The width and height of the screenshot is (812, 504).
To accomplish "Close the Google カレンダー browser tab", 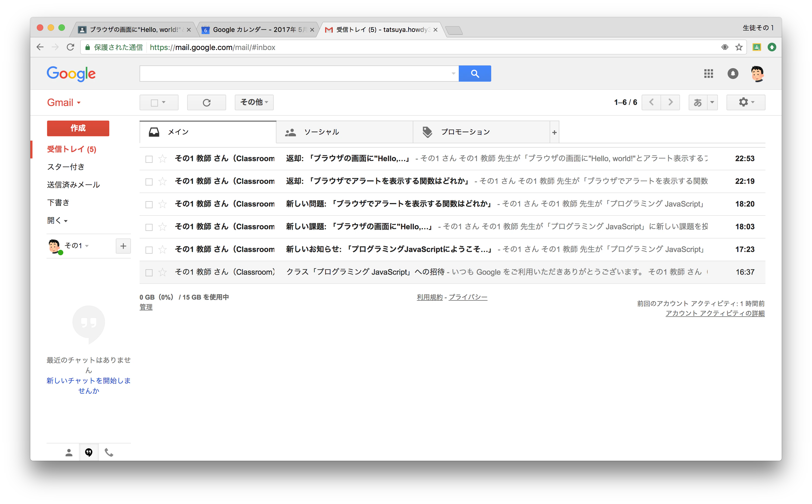I will [312, 30].
